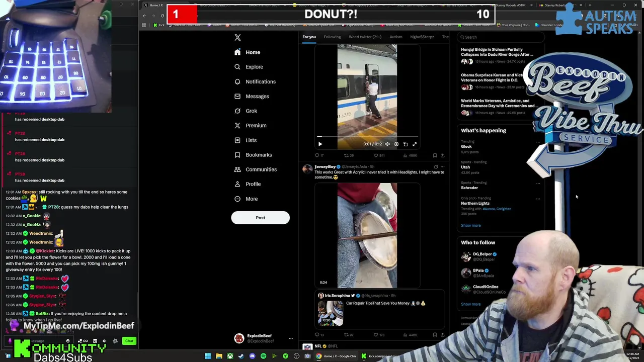Switch to the higha55terpz tab
The image size is (644, 362).
coord(422,37)
